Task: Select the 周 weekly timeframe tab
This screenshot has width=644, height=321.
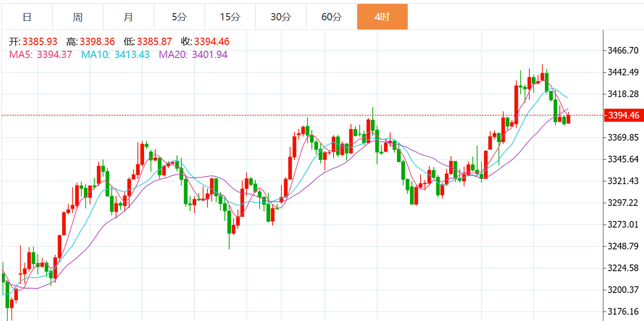Action: pyautogui.click(x=78, y=17)
